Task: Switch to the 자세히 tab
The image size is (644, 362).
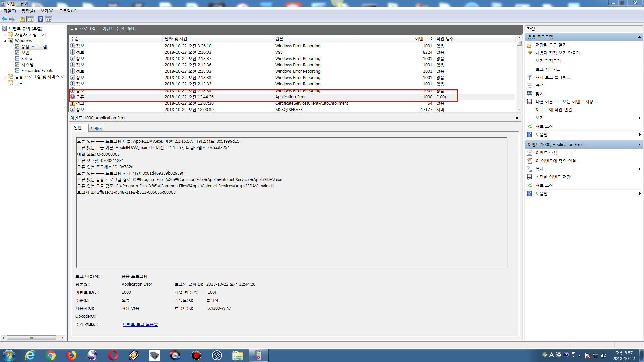Action: pyautogui.click(x=96, y=128)
